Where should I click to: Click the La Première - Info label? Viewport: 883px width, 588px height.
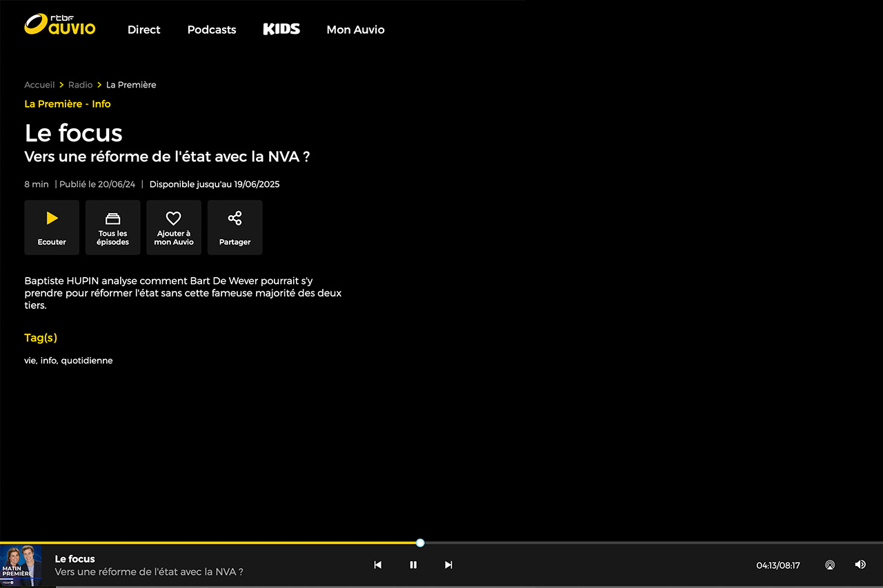point(68,104)
